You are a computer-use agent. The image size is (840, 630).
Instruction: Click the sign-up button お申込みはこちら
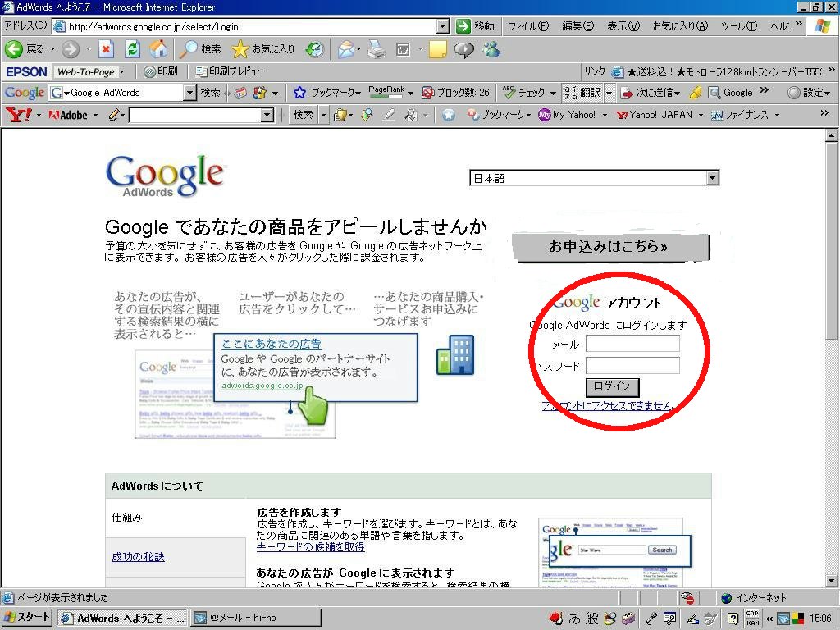(609, 246)
